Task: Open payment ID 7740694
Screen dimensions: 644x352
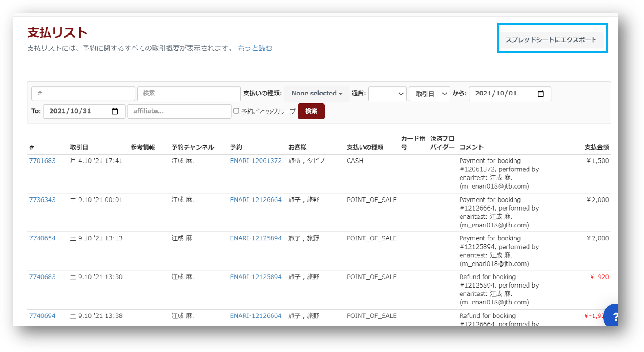Action: pos(42,315)
